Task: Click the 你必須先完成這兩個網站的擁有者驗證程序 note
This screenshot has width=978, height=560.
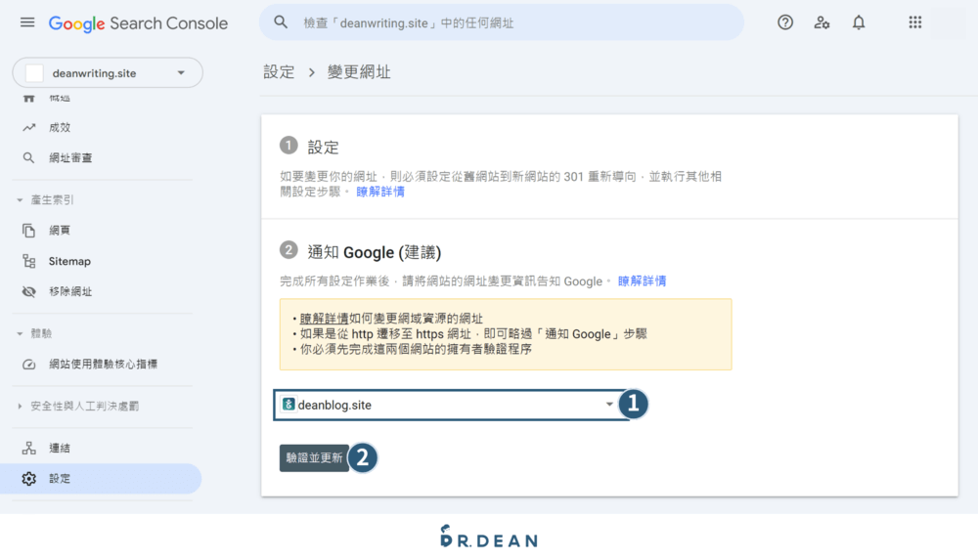Action: pos(416,349)
